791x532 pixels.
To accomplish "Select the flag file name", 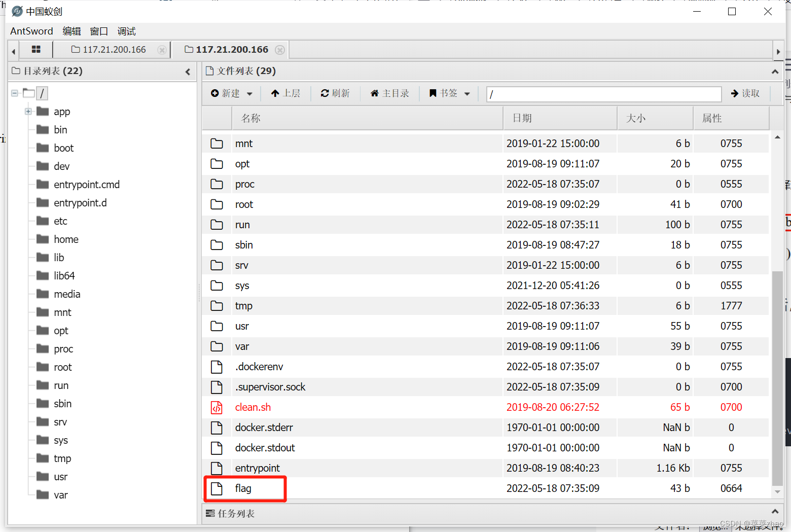I will click(243, 488).
